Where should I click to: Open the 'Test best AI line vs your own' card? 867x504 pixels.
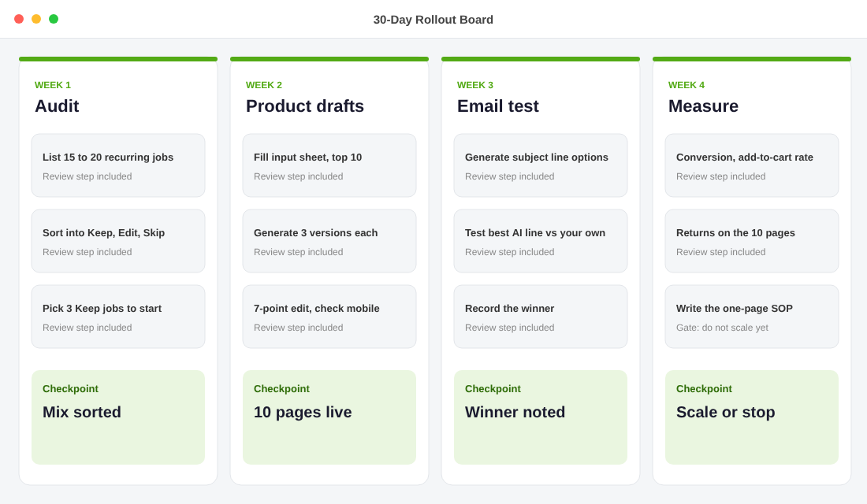(x=541, y=241)
